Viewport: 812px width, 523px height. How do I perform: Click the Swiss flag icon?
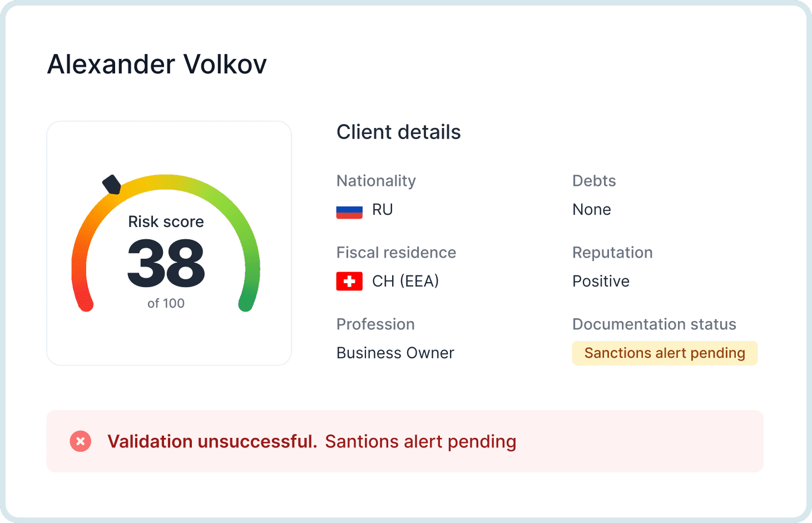[349, 282]
